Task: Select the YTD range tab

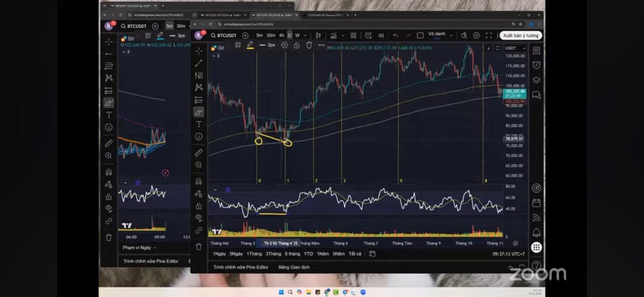Action: tap(308, 254)
